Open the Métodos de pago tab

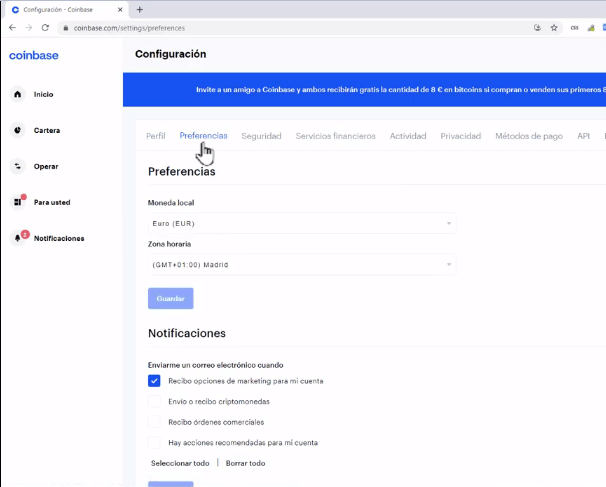pyautogui.click(x=528, y=136)
